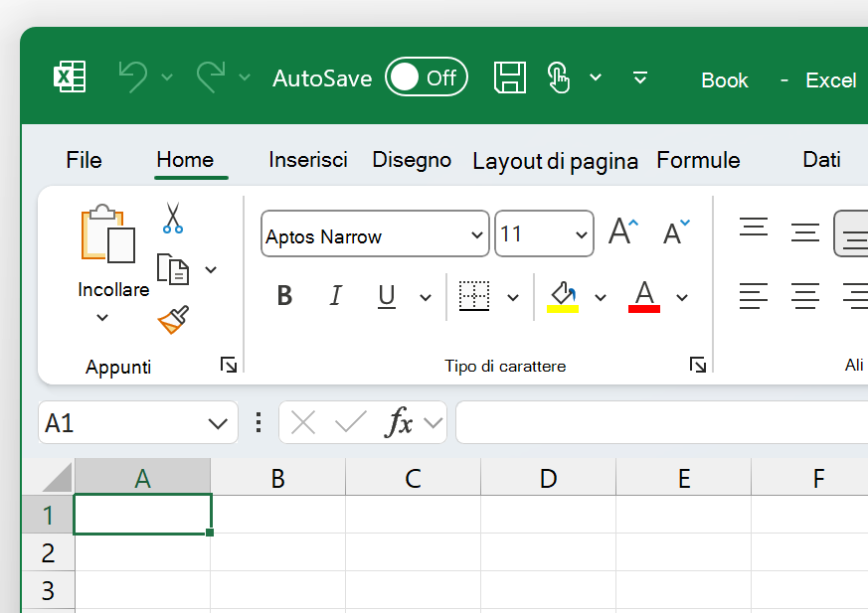Decrease font size with smaller A

[x=676, y=231]
